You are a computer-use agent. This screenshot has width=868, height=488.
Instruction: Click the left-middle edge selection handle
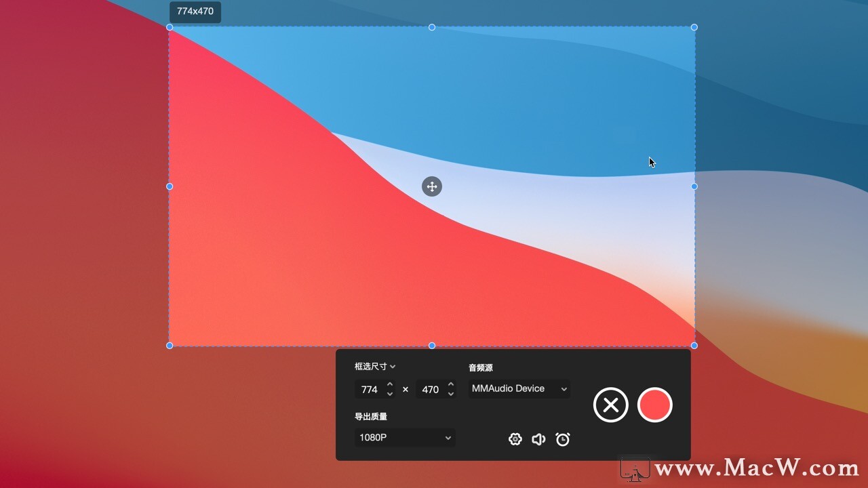coord(170,186)
